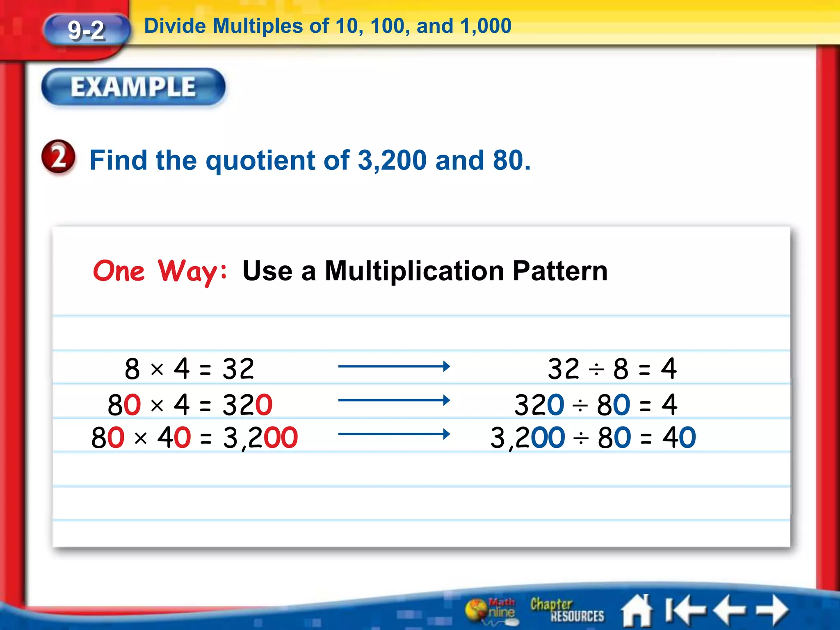Click the 'One Way:' label
Image resolution: width=840 pixels, height=630 pixels.
(x=160, y=271)
